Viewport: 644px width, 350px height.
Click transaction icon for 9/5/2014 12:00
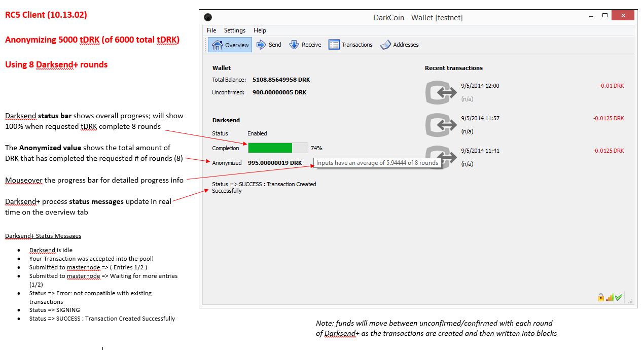pos(441,93)
